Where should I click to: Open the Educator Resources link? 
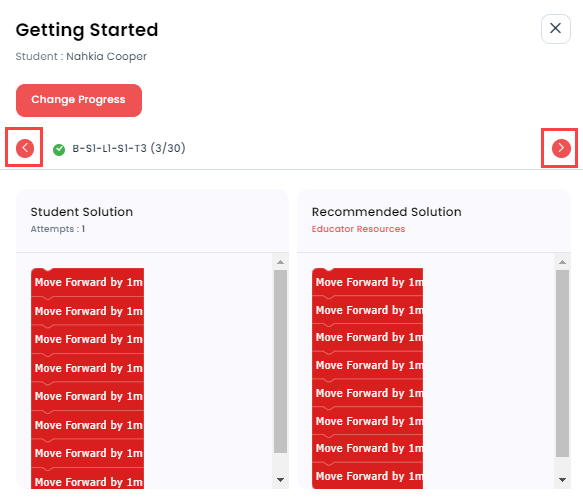coord(358,229)
